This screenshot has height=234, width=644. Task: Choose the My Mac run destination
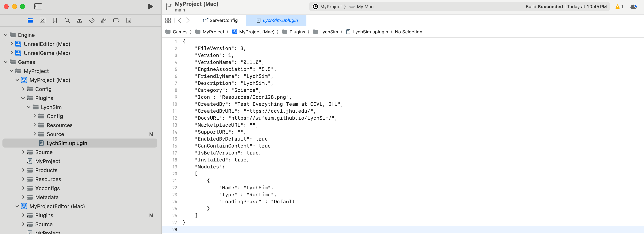(362, 7)
